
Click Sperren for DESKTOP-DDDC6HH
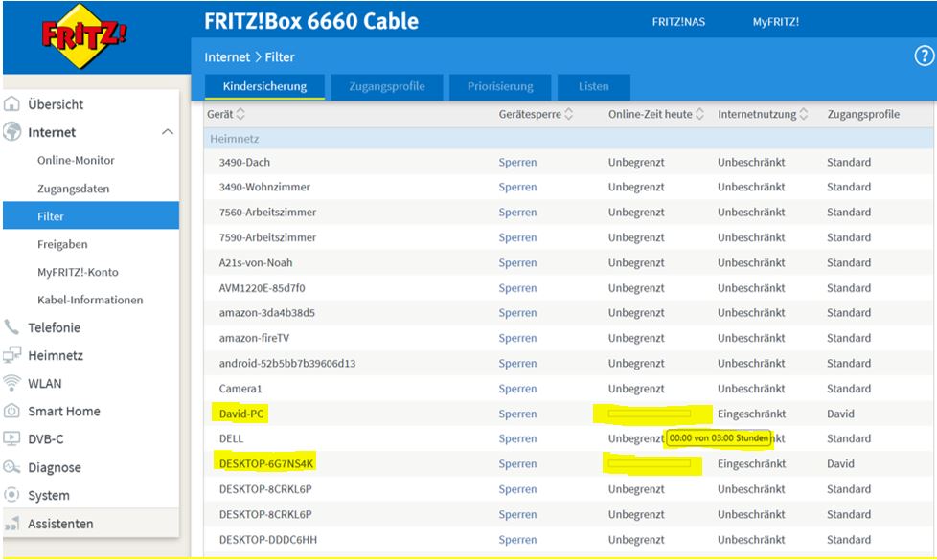(x=517, y=540)
